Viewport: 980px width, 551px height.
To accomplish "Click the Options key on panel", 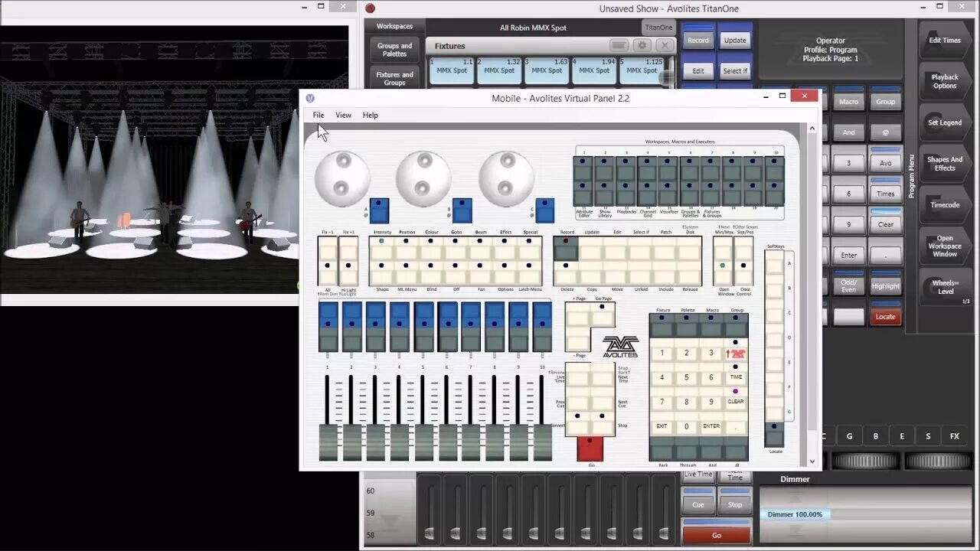I will (505, 273).
